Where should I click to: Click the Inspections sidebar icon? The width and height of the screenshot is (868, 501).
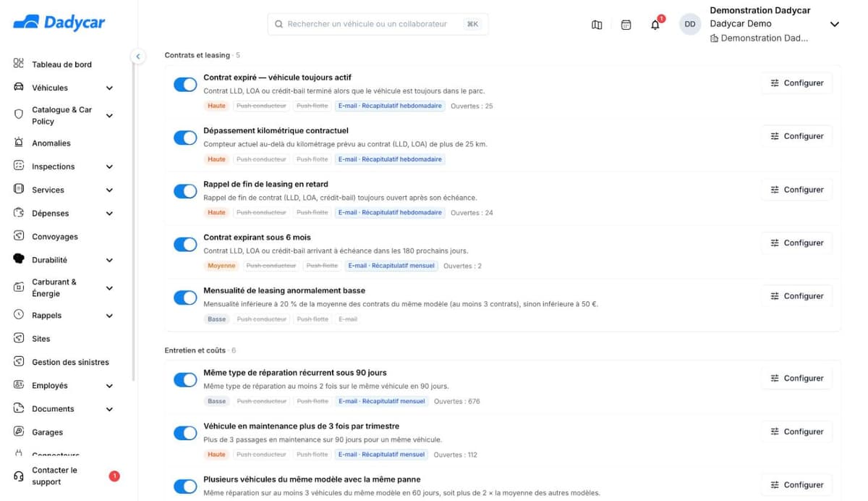pos(19,167)
